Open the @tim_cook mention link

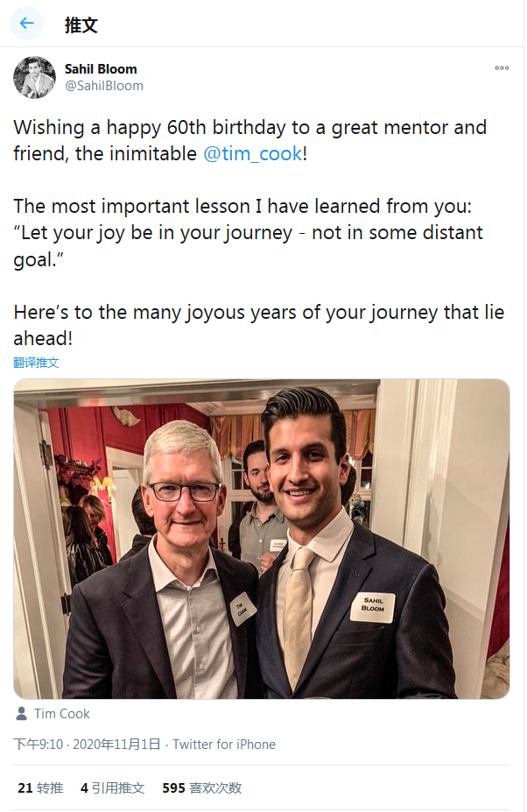coord(253,154)
